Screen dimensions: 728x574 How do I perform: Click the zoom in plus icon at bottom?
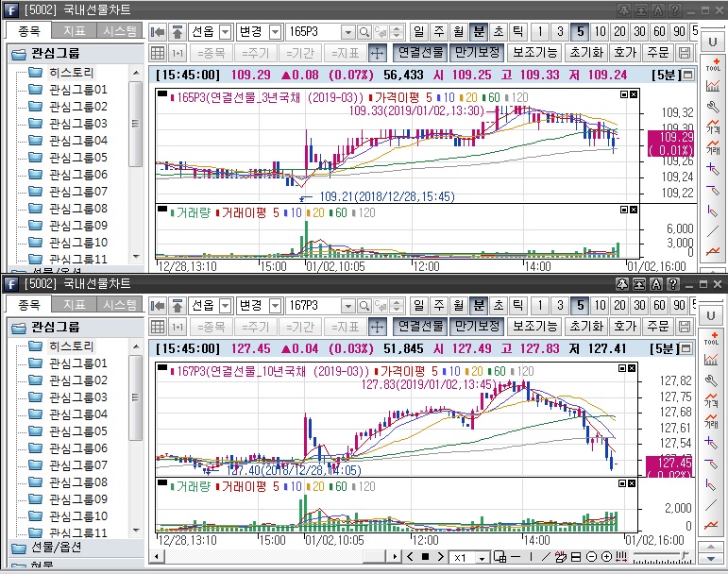coord(606,557)
